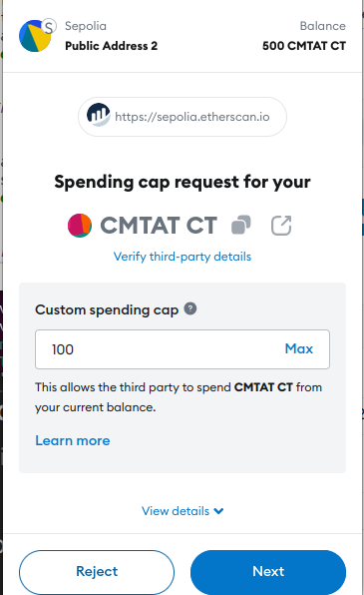
Task: Set the spending cap to Max
Action: pyautogui.click(x=299, y=348)
